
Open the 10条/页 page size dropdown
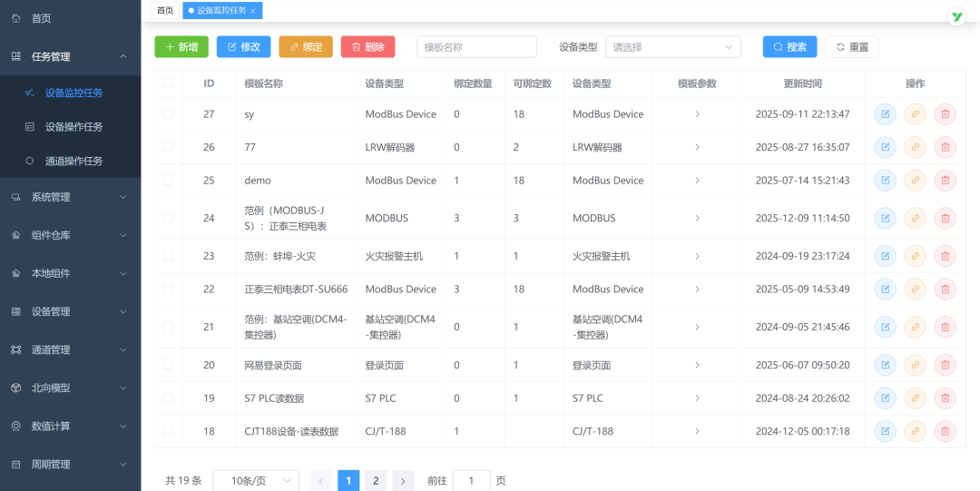point(255,481)
